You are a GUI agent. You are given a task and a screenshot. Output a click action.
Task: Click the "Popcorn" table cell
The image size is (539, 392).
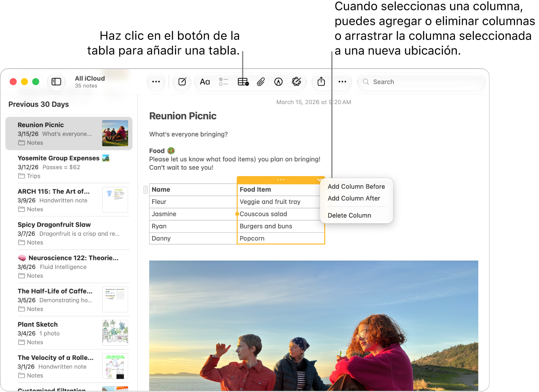click(281, 239)
